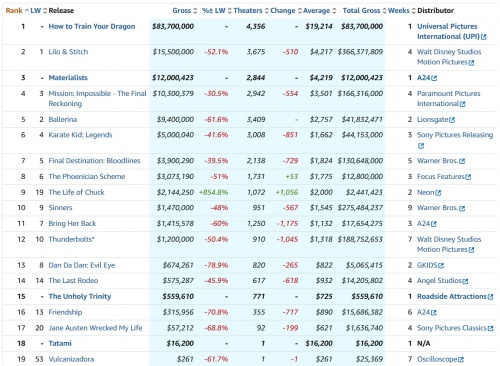Viewport: 500px width, 366px height.
Task: Open the Materialists release page
Action: click(x=68, y=78)
